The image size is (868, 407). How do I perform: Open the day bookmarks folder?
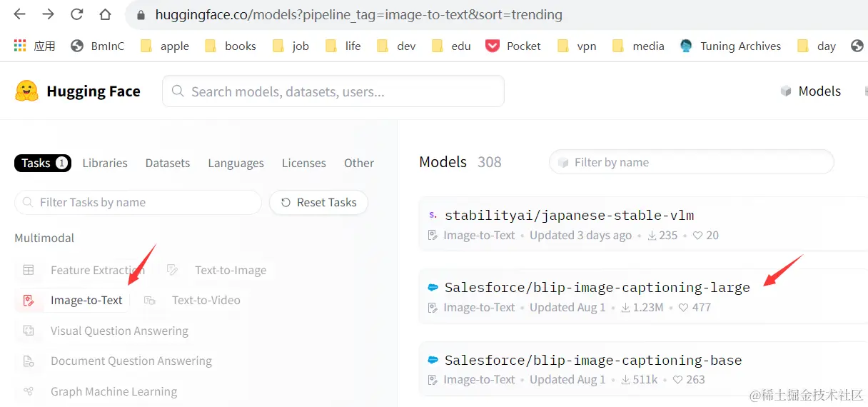click(x=817, y=46)
